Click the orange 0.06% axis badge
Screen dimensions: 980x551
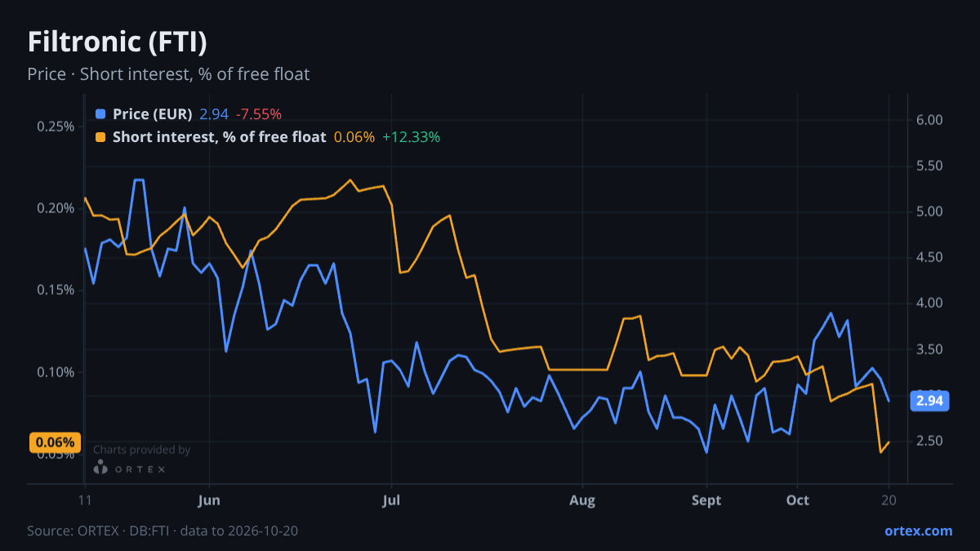coord(56,442)
